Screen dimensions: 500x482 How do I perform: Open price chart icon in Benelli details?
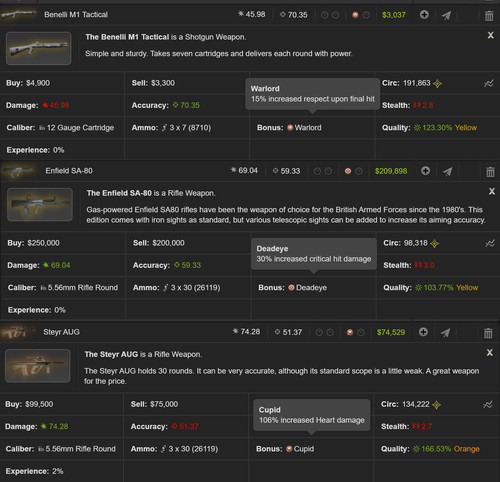488,83
